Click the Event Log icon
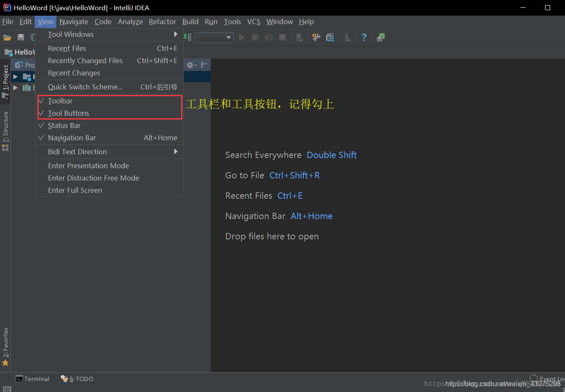The width and height of the screenshot is (565, 392). 534,378
